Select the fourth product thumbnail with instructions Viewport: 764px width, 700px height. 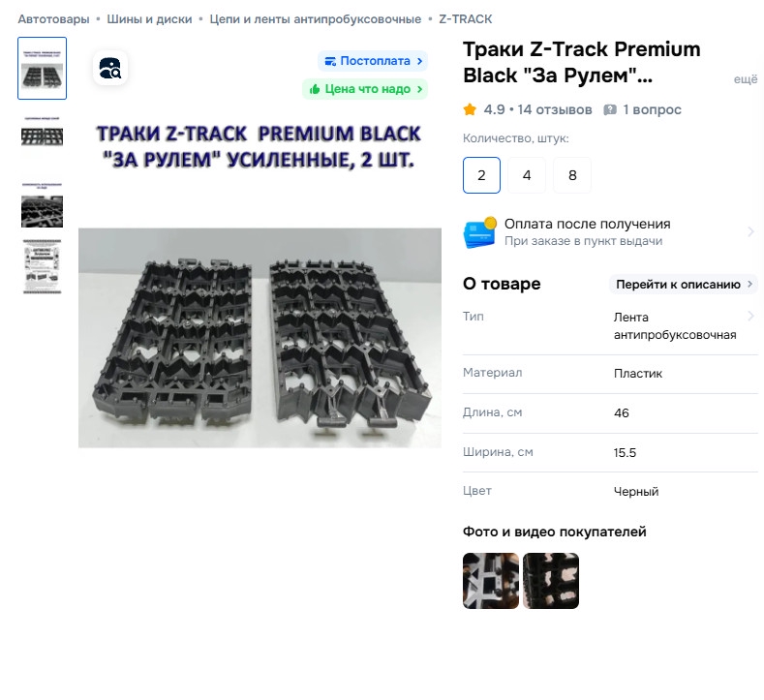tap(42, 266)
